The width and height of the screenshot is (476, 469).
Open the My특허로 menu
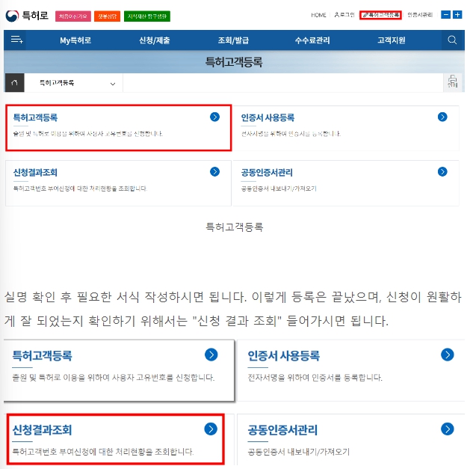point(75,40)
